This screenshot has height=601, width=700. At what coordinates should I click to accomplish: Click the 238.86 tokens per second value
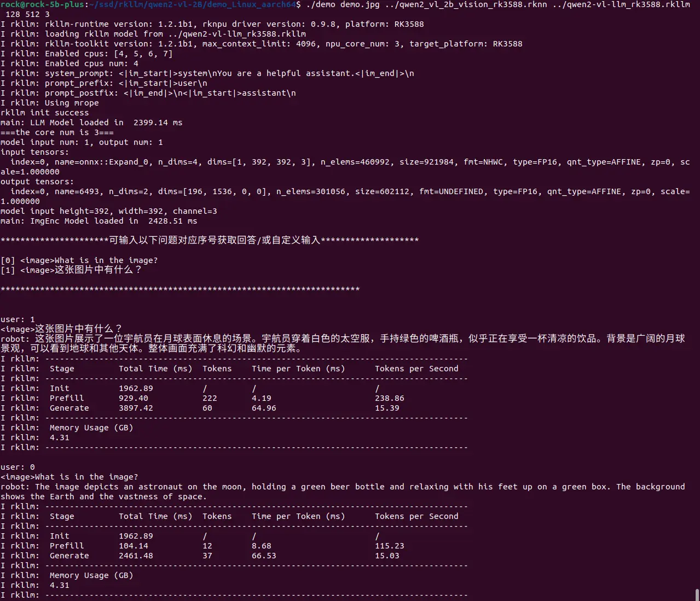(x=389, y=398)
